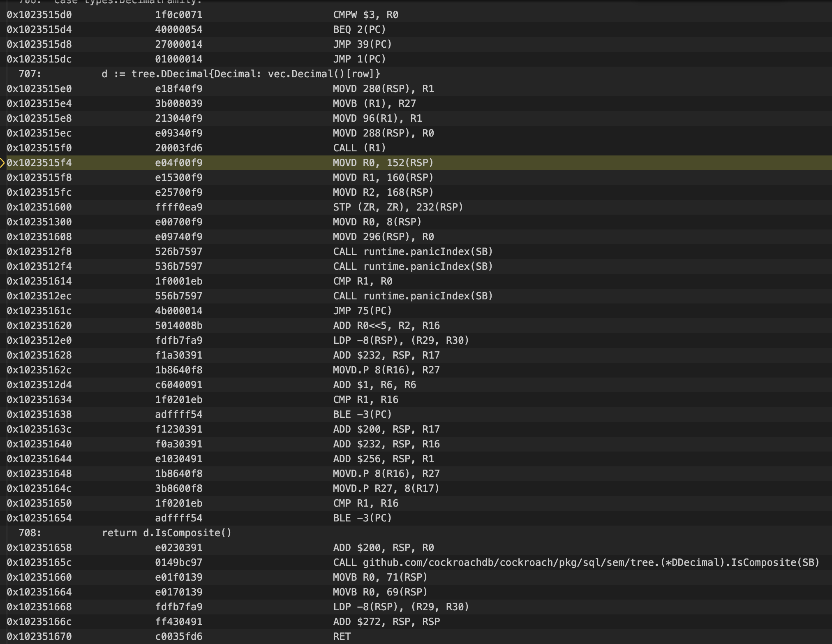Image resolution: width=832 pixels, height=644 pixels.
Task: Click address 0x102351638
Action: (x=39, y=415)
